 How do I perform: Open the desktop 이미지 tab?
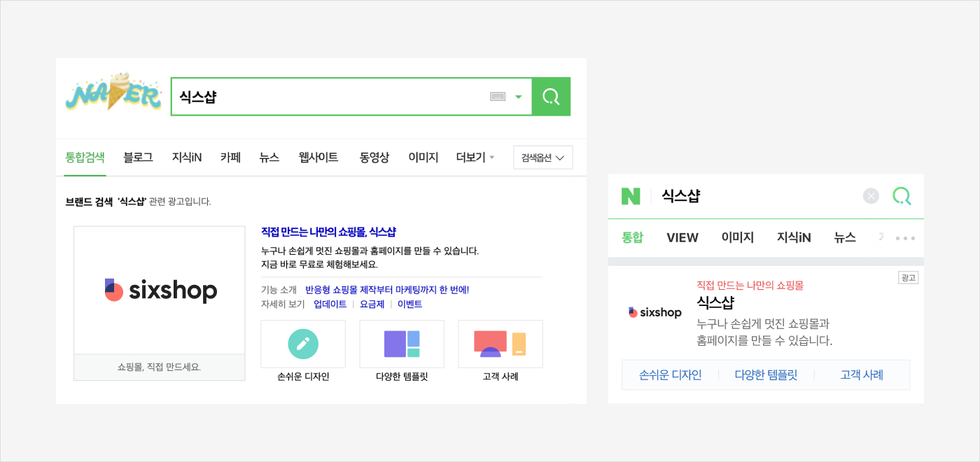(x=423, y=157)
